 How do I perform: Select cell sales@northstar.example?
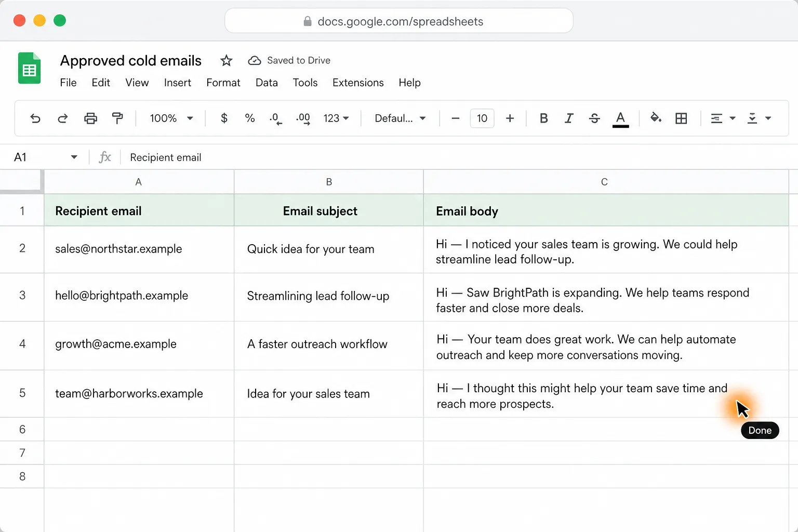139,249
